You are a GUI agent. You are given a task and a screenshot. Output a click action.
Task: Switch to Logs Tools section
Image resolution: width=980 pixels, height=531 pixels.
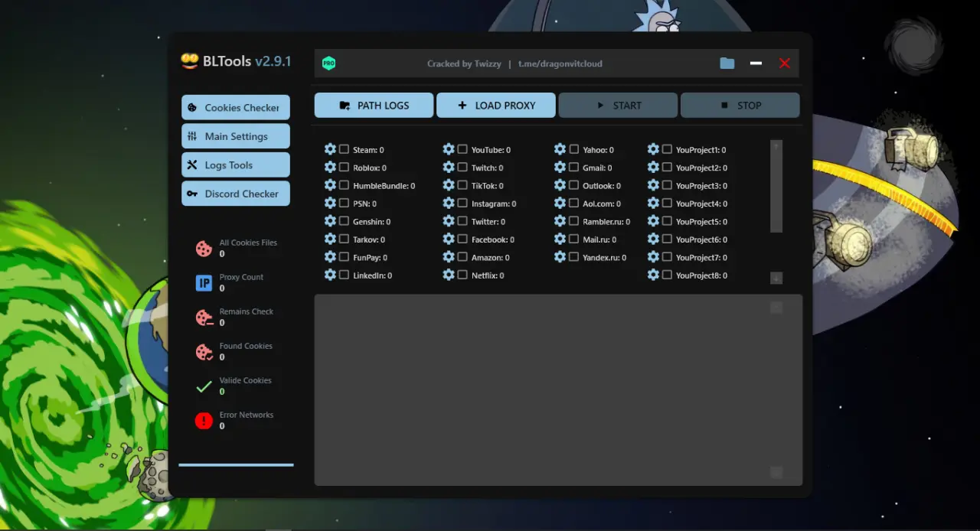tap(236, 165)
